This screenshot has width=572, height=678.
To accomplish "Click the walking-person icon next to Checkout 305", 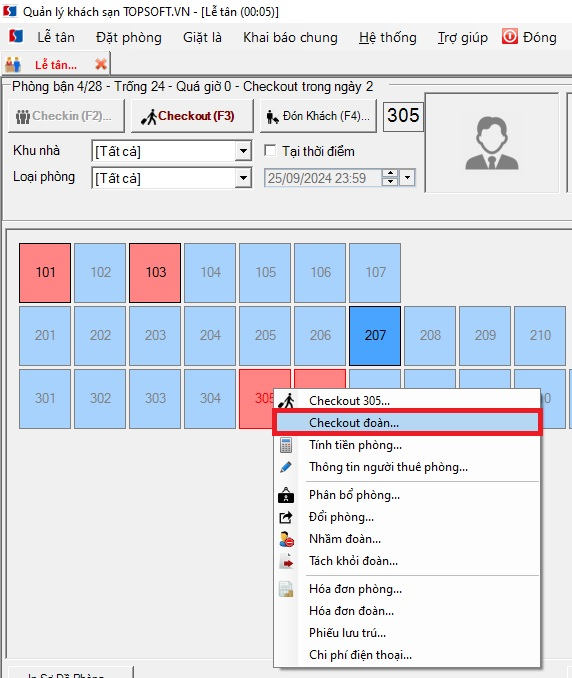I will pyautogui.click(x=286, y=401).
